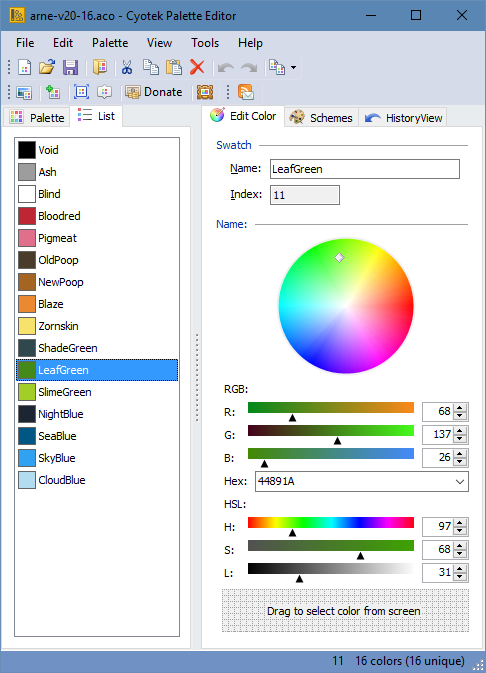Open the RSS news feed icon

pos(246,92)
